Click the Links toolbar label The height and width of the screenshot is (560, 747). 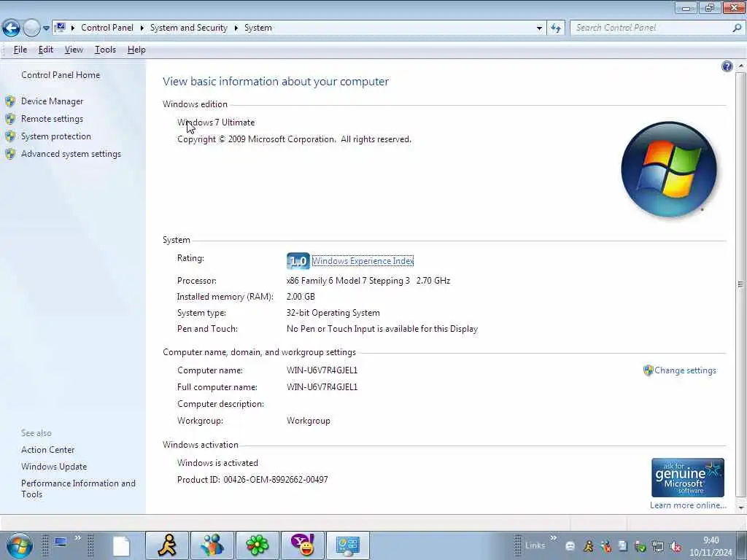click(535, 545)
